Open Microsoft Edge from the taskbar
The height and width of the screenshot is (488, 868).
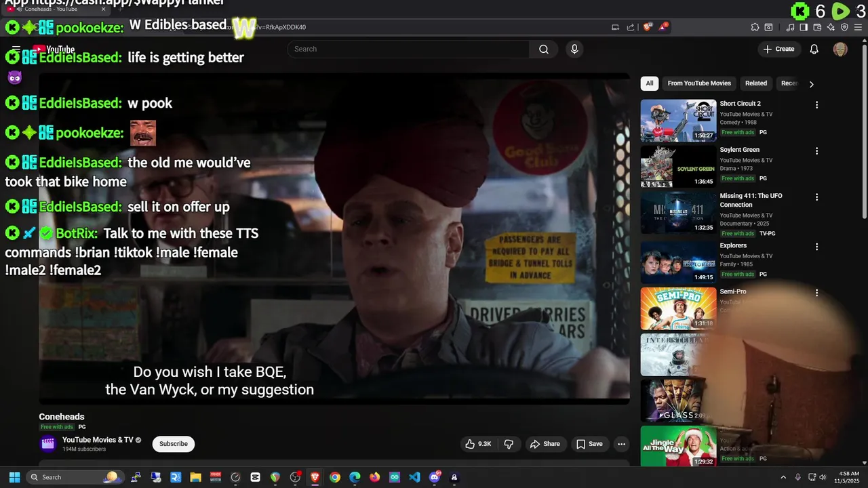pyautogui.click(x=355, y=477)
